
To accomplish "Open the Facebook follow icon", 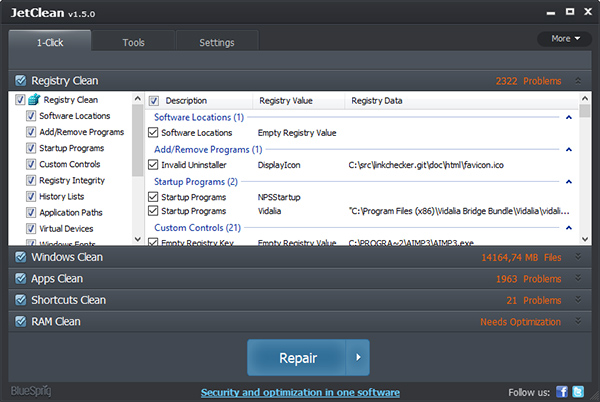I will pos(561,392).
